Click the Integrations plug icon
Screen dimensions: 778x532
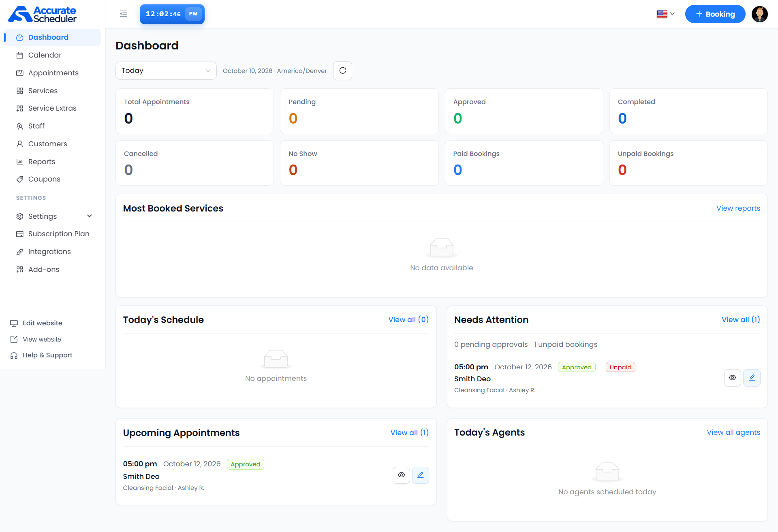coord(19,252)
